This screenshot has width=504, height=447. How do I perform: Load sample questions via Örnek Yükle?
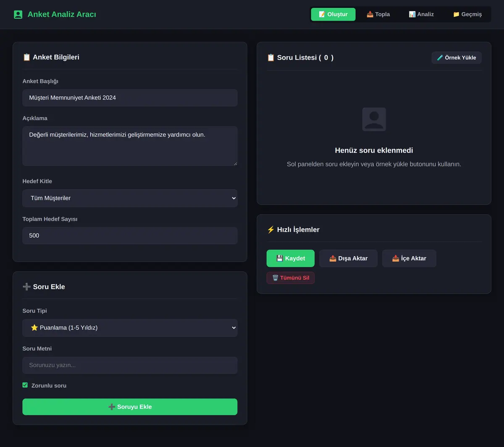tap(457, 58)
